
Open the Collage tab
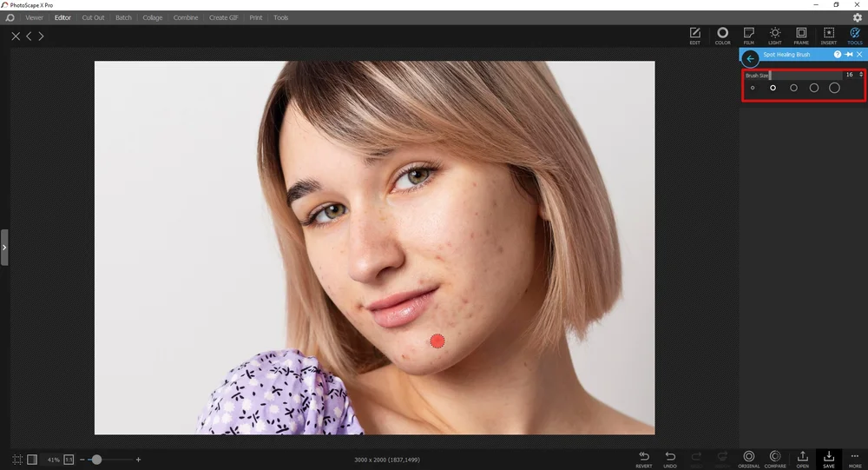[153, 17]
